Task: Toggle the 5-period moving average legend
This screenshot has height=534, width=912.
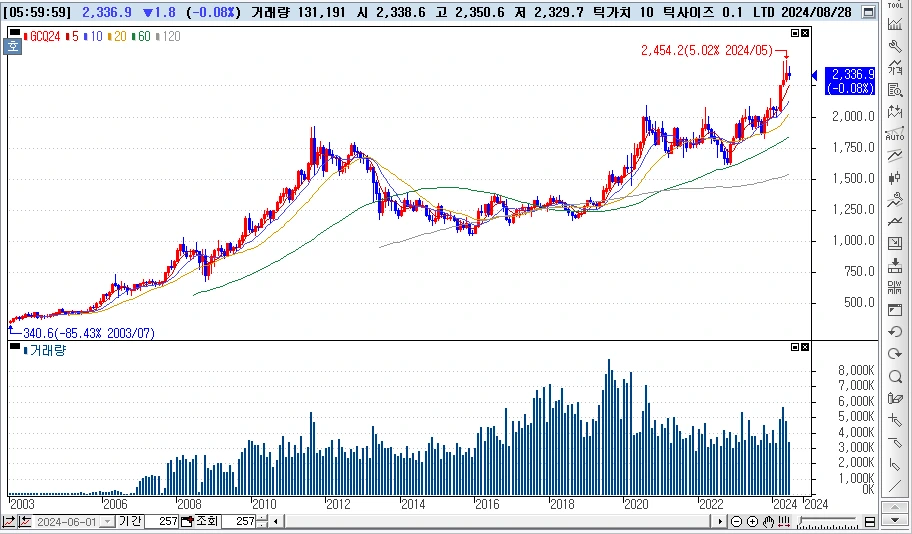Action: point(75,37)
